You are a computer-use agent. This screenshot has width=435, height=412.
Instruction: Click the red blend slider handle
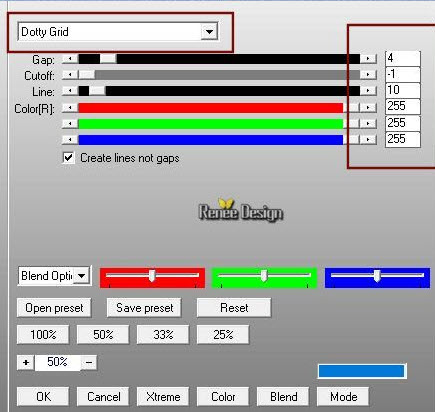pos(152,276)
